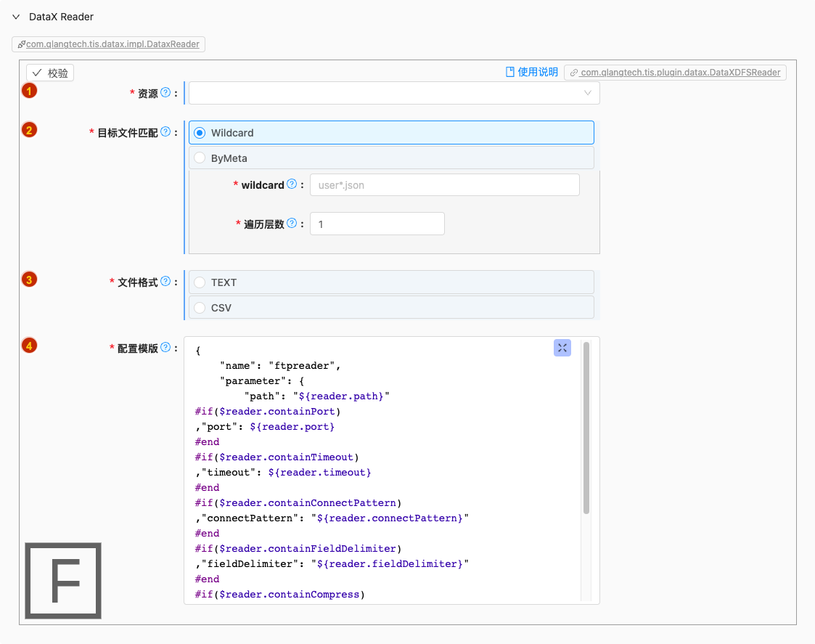This screenshot has height=644, width=815.
Task: Collapse the DataX Reader section chevron
Action: pos(16,17)
